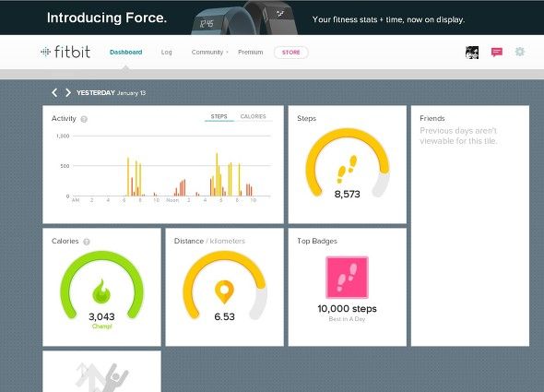Image resolution: width=544 pixels, height=392 pixels.
Task: Click the green Calories progress gauge
Action: pyautogui.click(x=101, y=285)
